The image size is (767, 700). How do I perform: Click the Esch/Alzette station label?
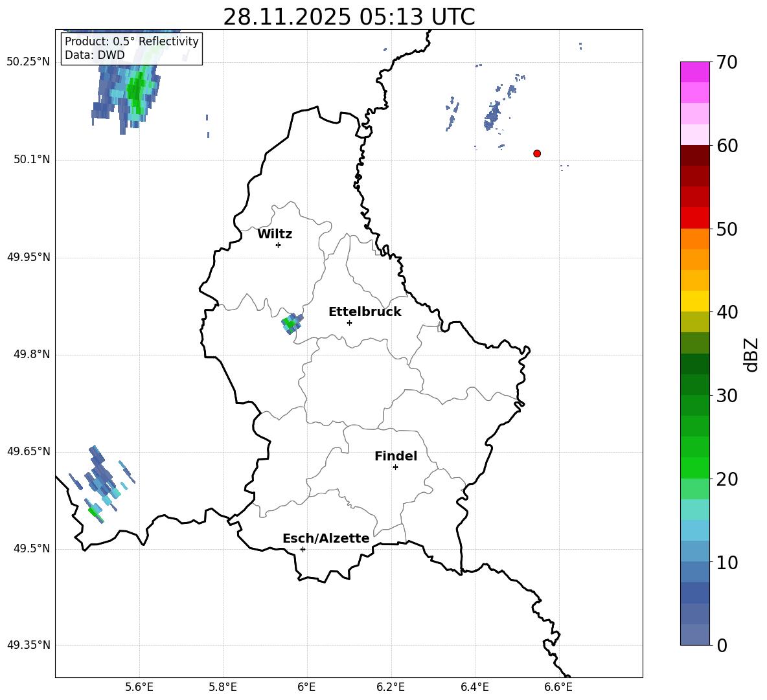click(326, 538)
